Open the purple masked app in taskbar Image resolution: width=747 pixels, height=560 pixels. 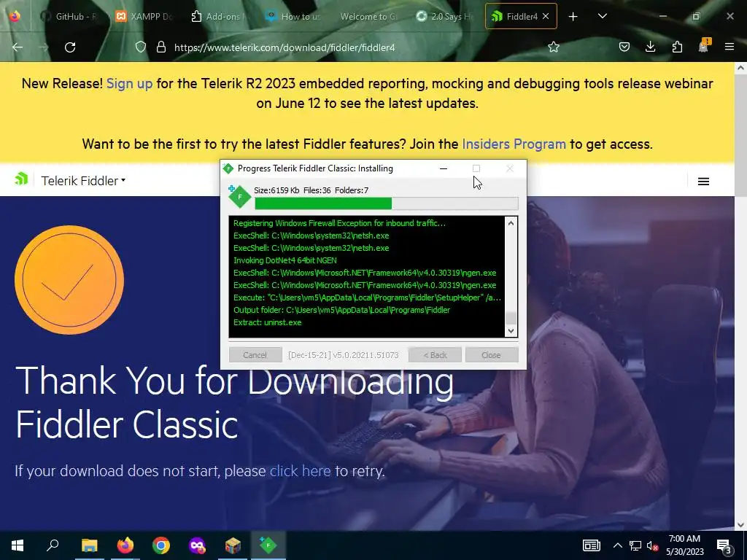point(197,545)
